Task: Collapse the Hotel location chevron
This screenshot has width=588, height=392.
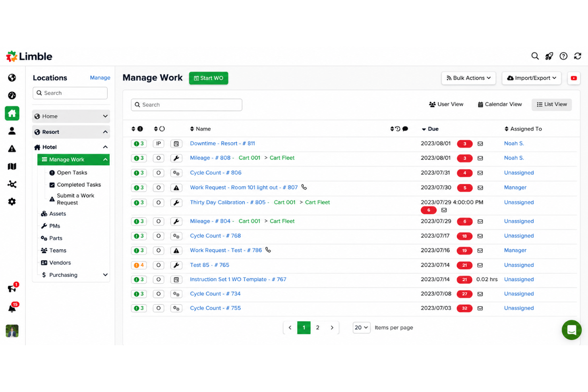Action: (x=105, y=147)
